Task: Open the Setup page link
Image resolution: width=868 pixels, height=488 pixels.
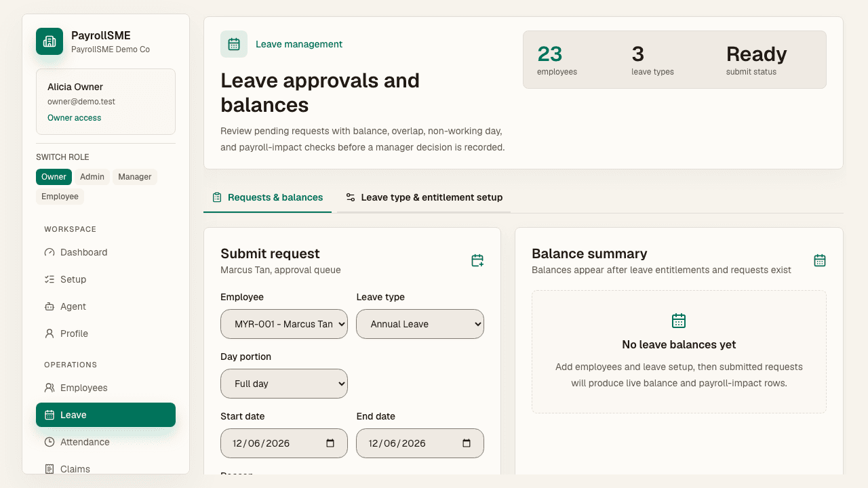Action: tap(106, 279)
